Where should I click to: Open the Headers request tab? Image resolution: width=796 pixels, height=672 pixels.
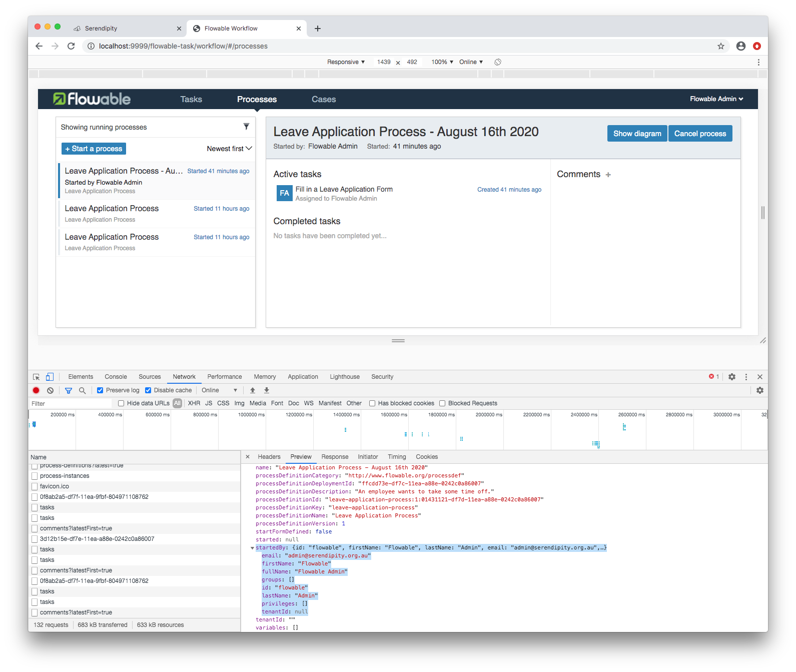269,457
